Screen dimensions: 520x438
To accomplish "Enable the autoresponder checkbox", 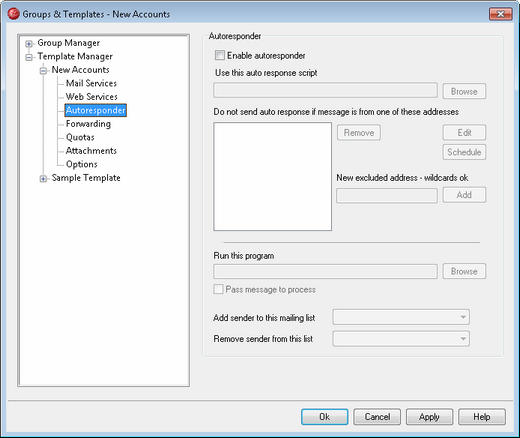I will [x=220, y=55].
